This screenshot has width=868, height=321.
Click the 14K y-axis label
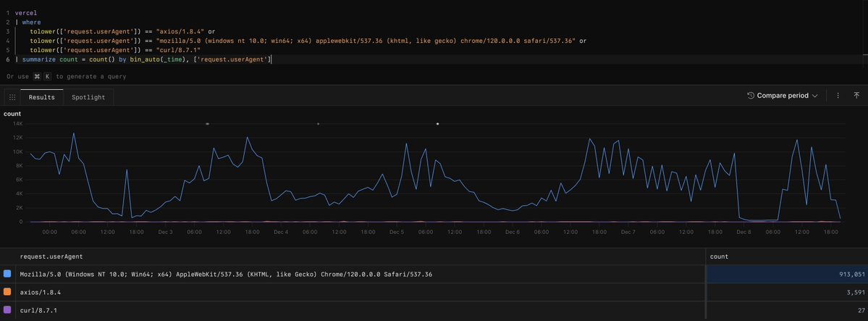(17, 124)
